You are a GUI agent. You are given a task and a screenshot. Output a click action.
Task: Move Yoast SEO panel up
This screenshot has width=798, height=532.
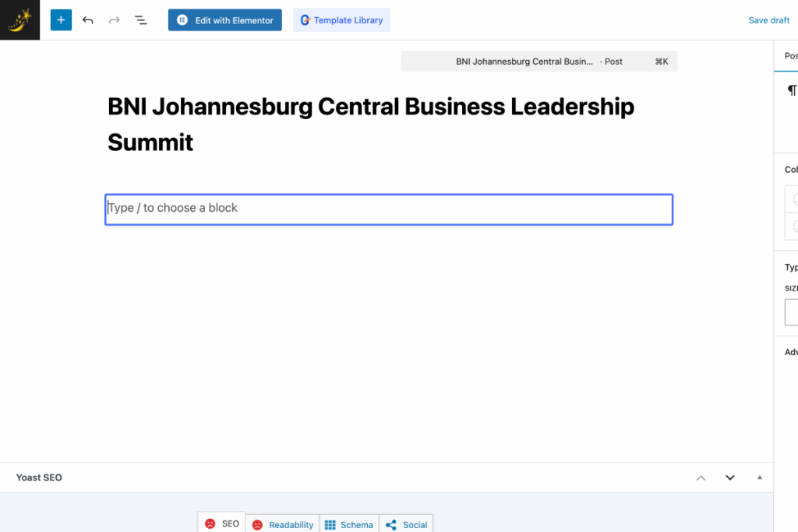point(701,477)
